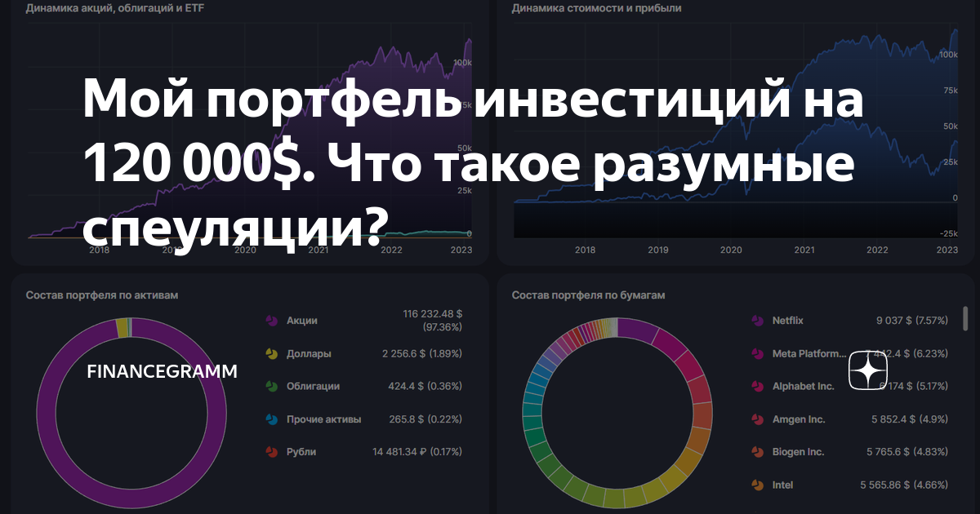Click the FINANCEGRAMM watermark text
Screen dimensions: 980x514
coord(161,372)
